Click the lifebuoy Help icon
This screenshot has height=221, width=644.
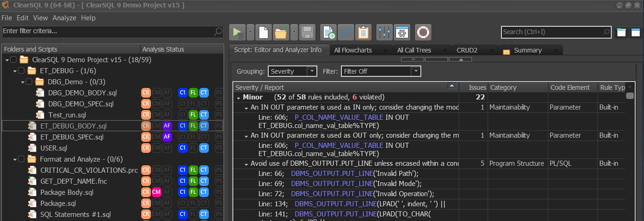(x=423, y=32)
